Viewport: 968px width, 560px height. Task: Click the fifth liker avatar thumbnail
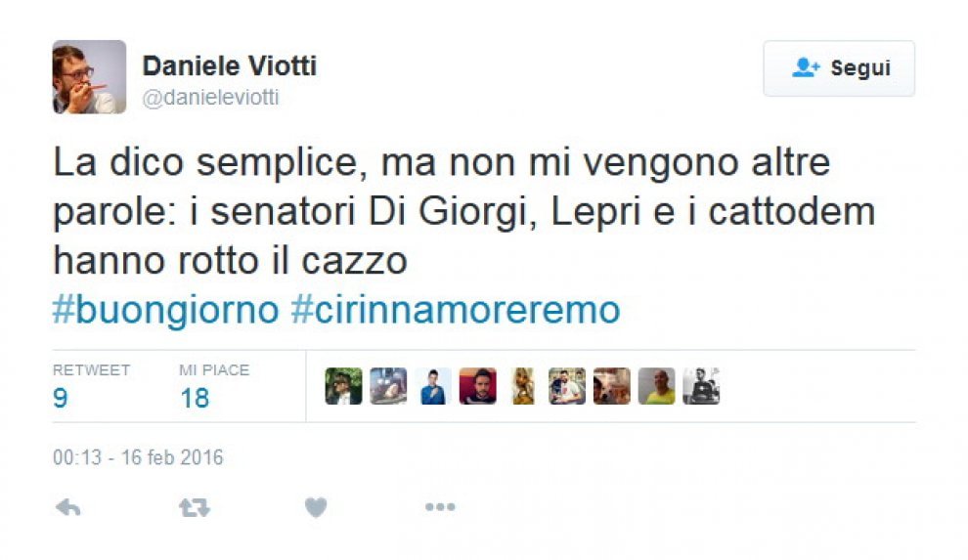pyautogui.click(x=523, y=386)
